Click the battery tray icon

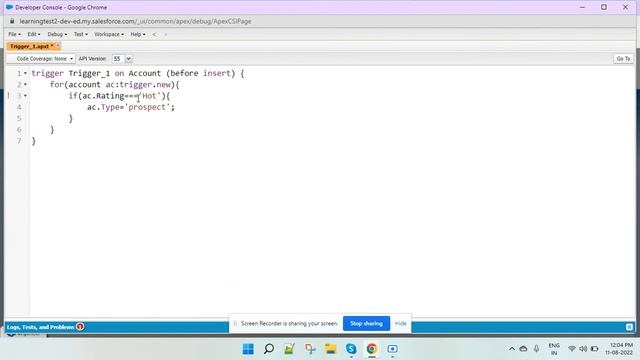(x=595, y=349)
